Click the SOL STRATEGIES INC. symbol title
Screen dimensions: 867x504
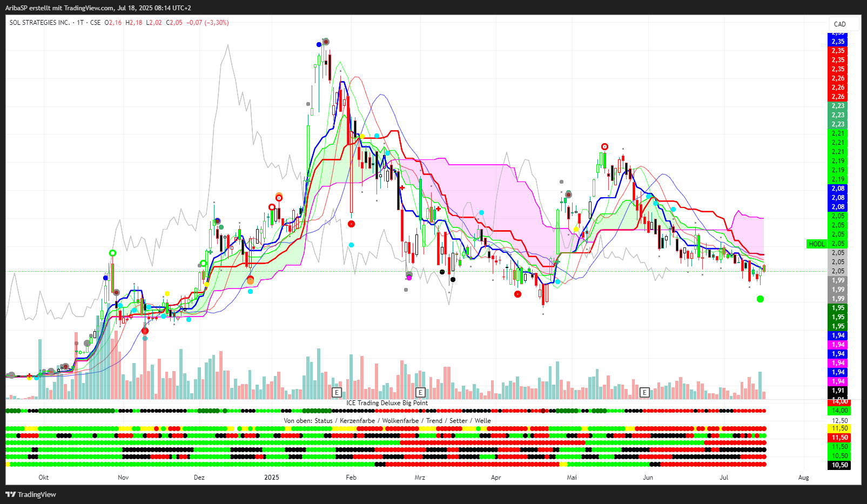[x=40, y=23]
